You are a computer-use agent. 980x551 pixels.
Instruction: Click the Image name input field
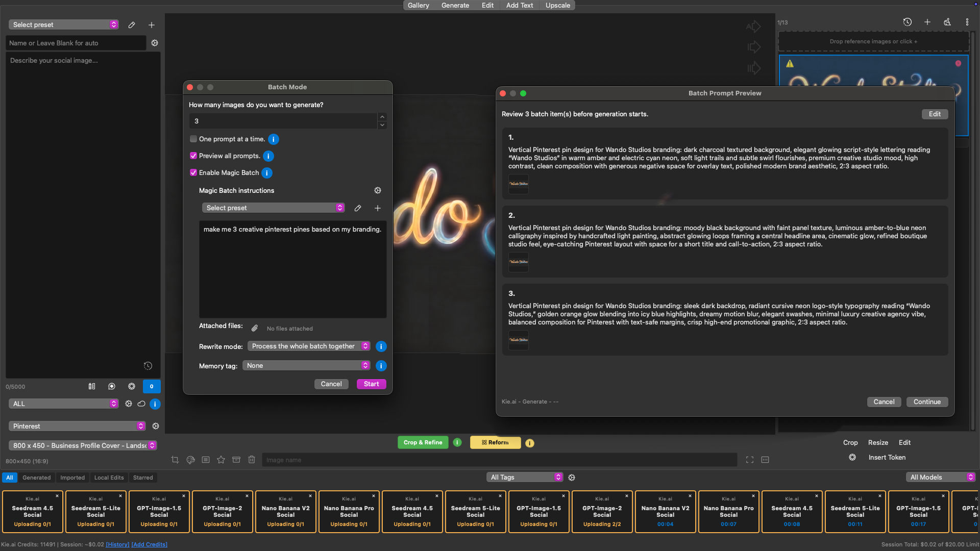point(500,460)
